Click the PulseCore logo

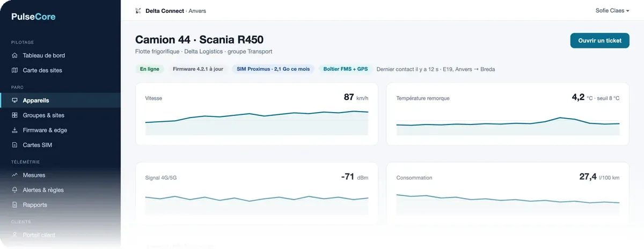33,17
